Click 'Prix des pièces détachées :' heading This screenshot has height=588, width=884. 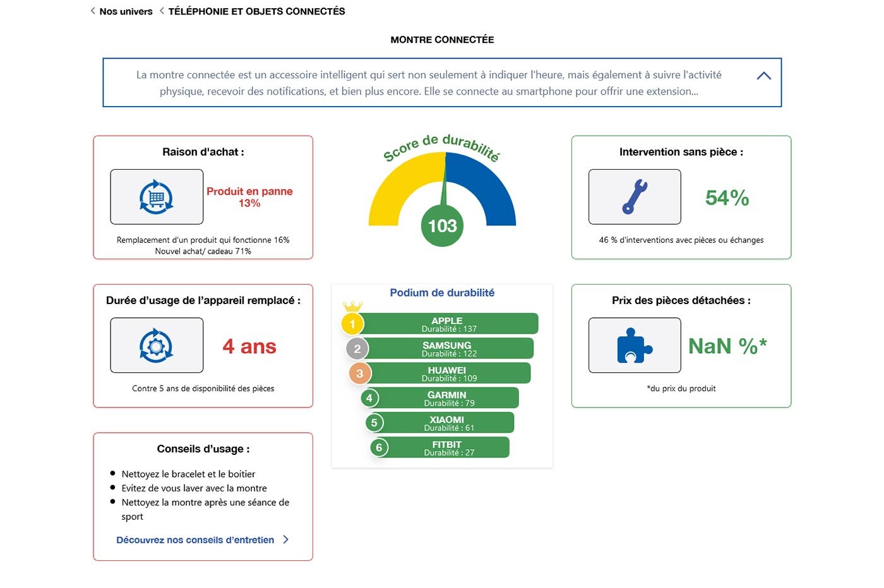click(x=681, y=300)
